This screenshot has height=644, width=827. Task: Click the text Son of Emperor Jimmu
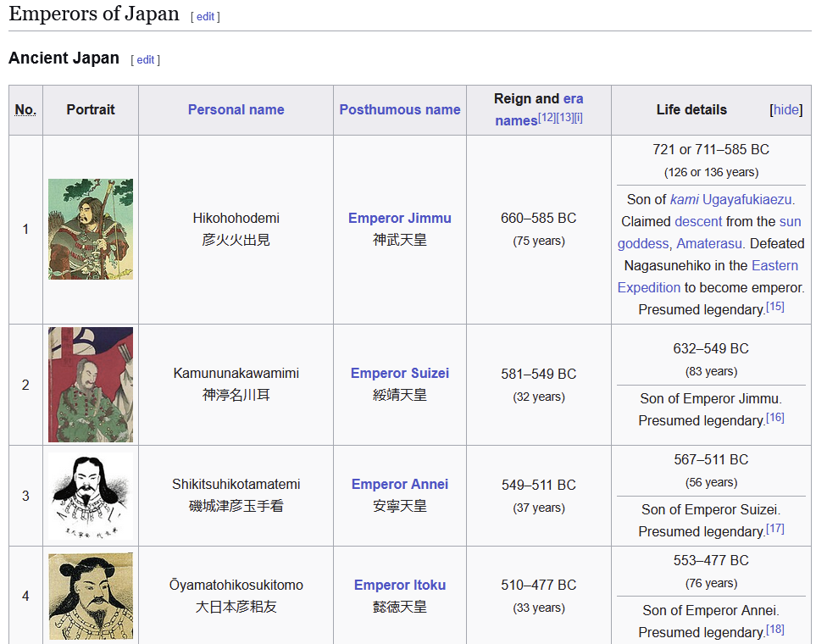[x=711, y=399]
